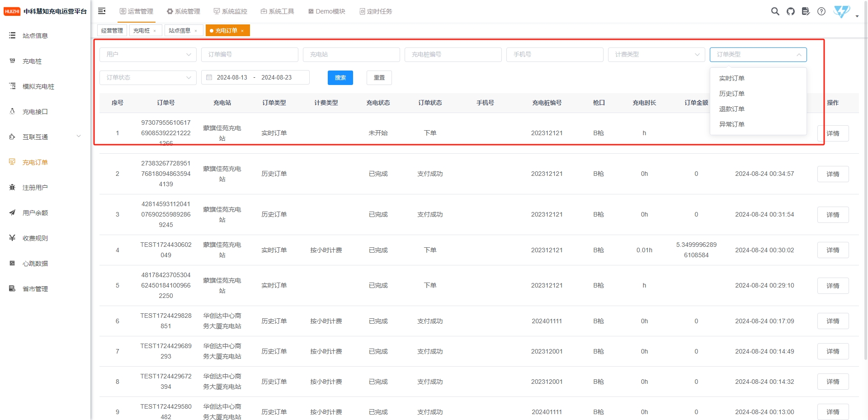The width and height of the screenshot is (868, 420).
Task: Open the search magnifier icon
Action: pos(775,11)
